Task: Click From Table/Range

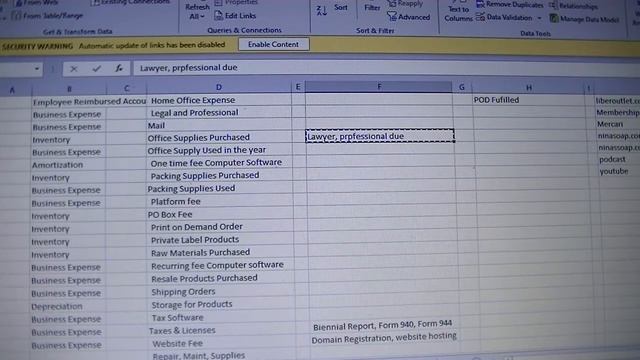Action: tap(48, 16)
